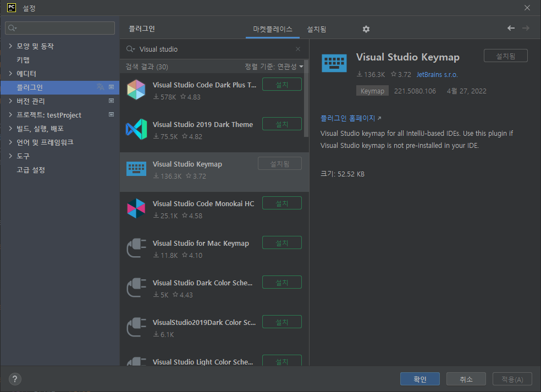Switch to the 설치됨 tab

click(316, 29)
